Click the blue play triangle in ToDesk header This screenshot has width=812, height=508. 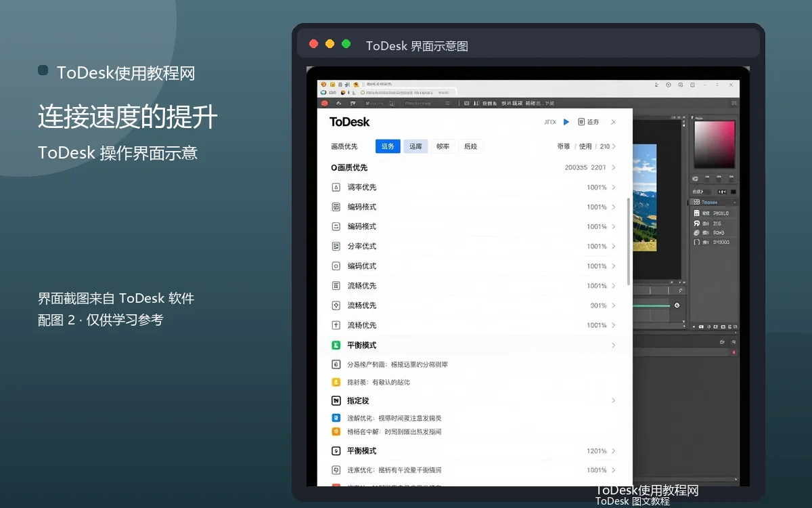click(566, 122)
